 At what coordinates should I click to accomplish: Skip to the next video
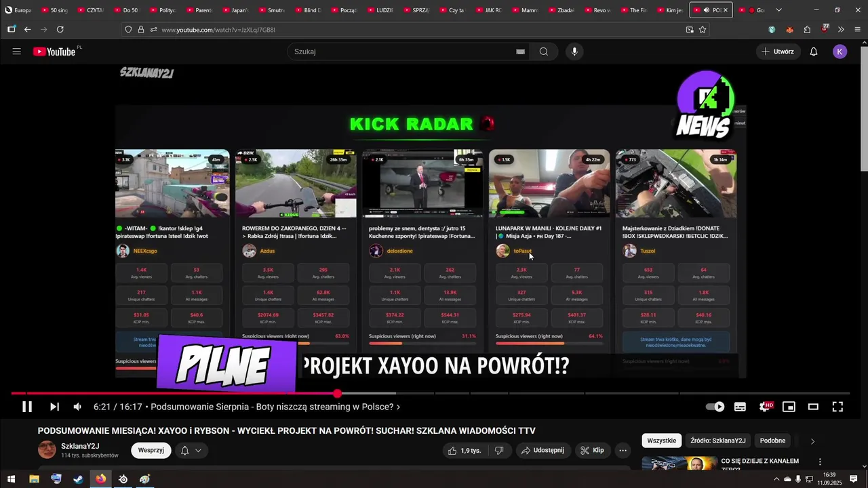[54, 407]
